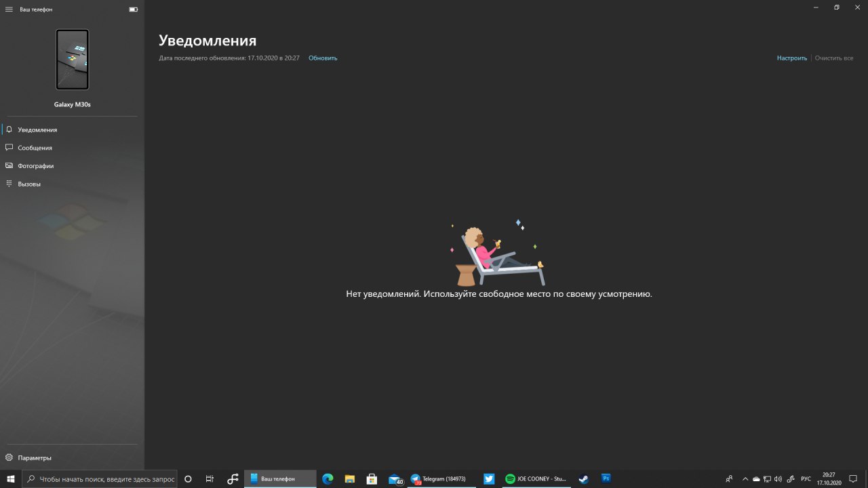
Task: Click the Настроить link
Action: click(x=792, y=58)
